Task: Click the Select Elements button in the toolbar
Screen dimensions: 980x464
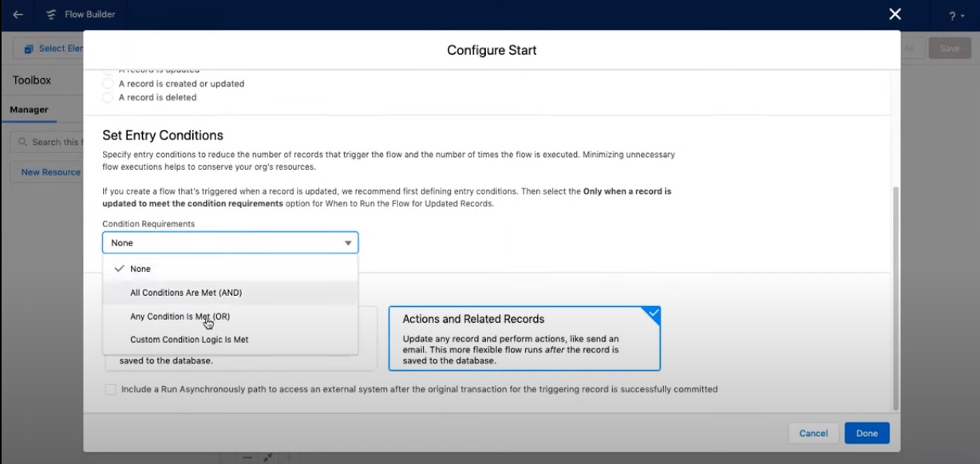Action: pyautogui.click(x=49, y=49)
